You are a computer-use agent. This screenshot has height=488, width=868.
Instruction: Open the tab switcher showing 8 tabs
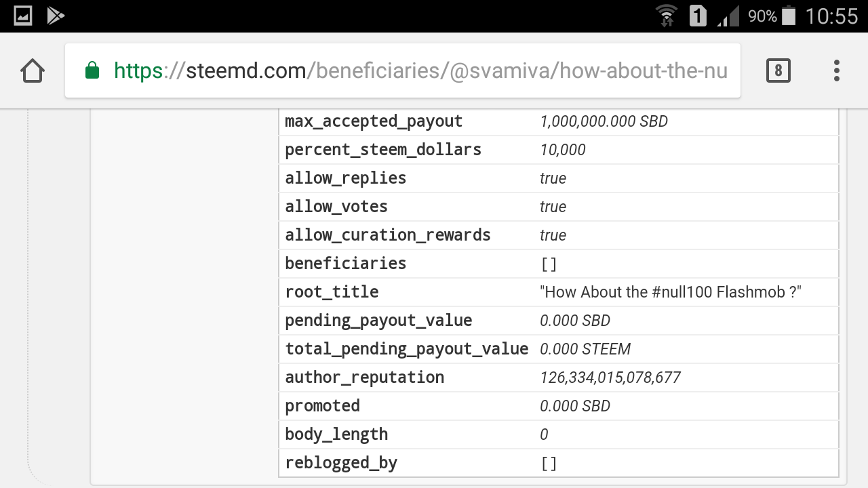(x=778, y=70)
